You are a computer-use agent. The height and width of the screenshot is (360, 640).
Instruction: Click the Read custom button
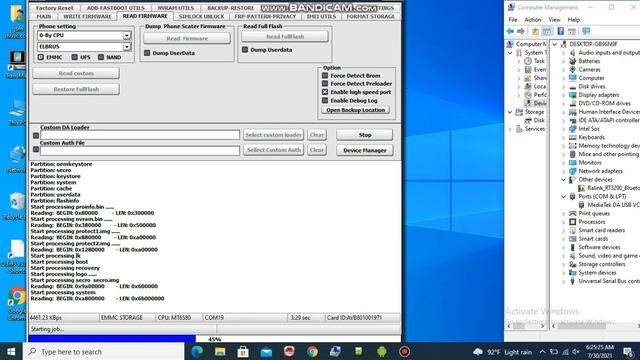tap(76, 73)
